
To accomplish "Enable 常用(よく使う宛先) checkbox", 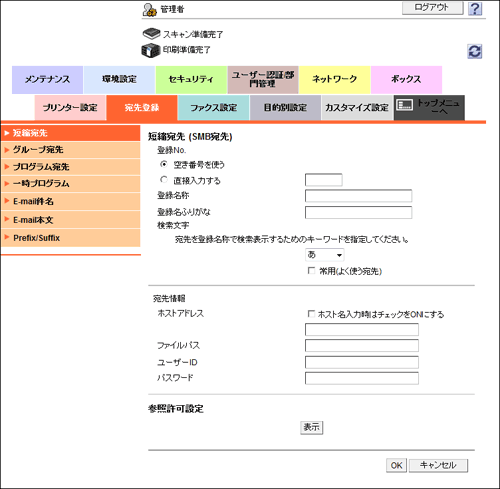I will pos(311,271).
